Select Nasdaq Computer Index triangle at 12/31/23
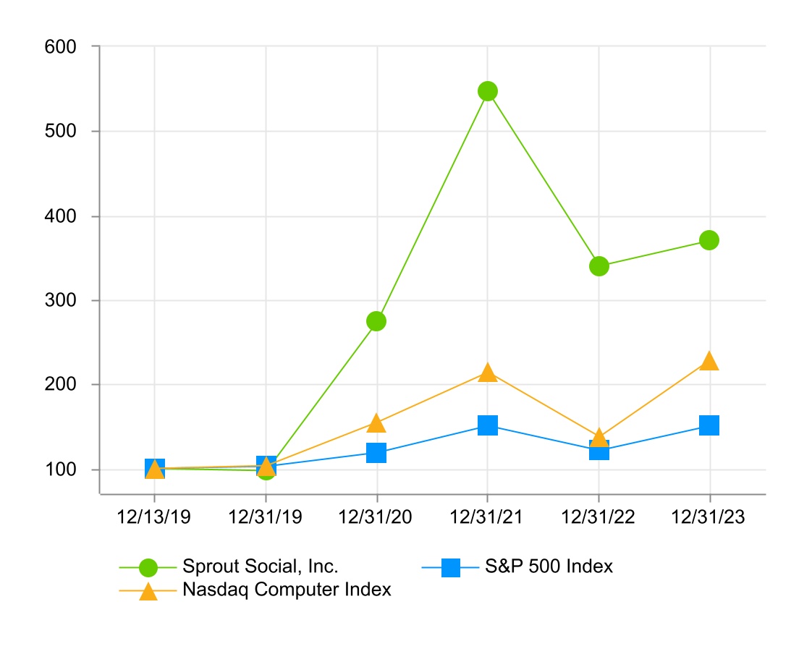 coord(709,361)
